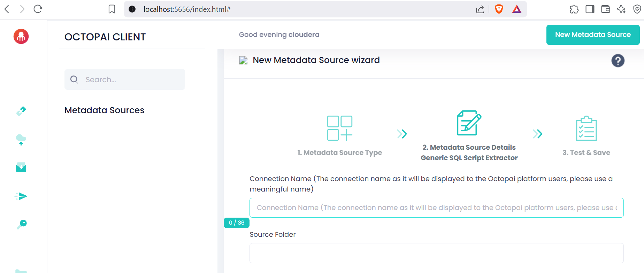The width and height of the screenshot is (644, 273).
Task: Reload the page with browser refresh button
Action: (38, 9)
